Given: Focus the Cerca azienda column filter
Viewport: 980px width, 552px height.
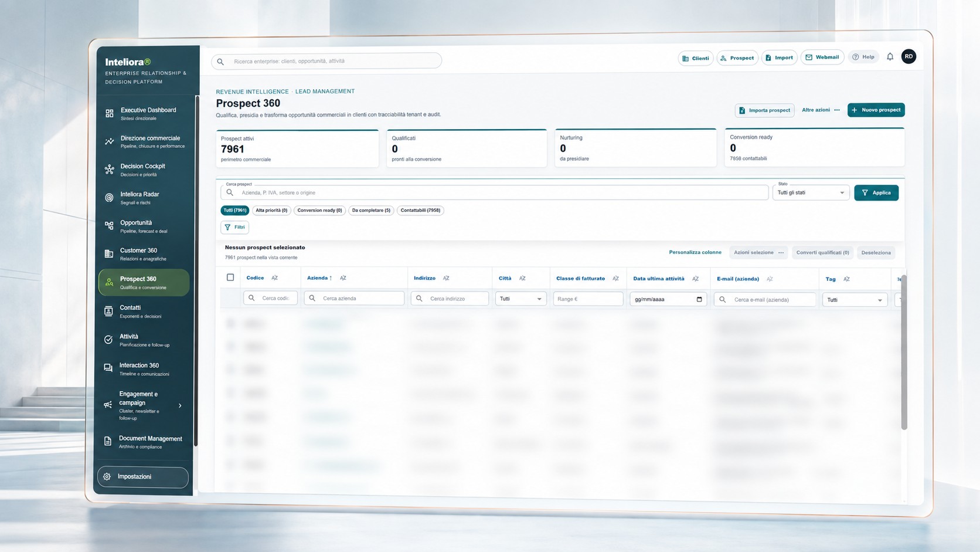Looking at the screenshot, I should tap(354, 298).
